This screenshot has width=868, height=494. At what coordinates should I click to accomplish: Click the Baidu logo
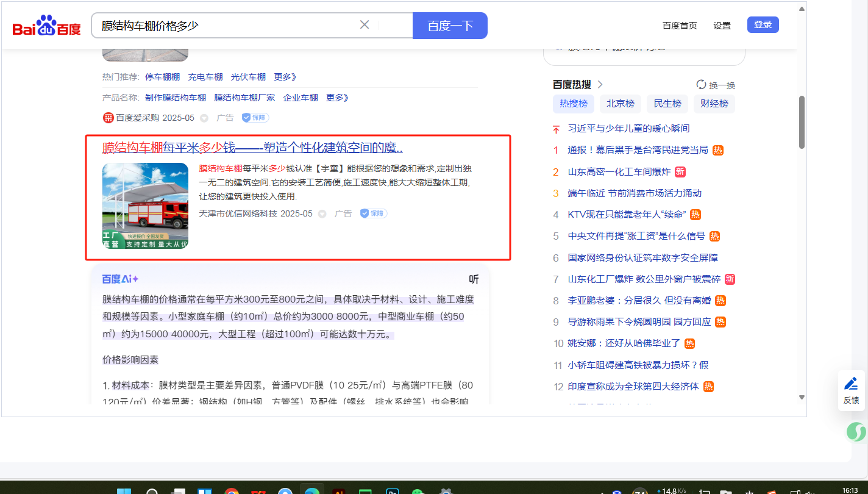46,27
